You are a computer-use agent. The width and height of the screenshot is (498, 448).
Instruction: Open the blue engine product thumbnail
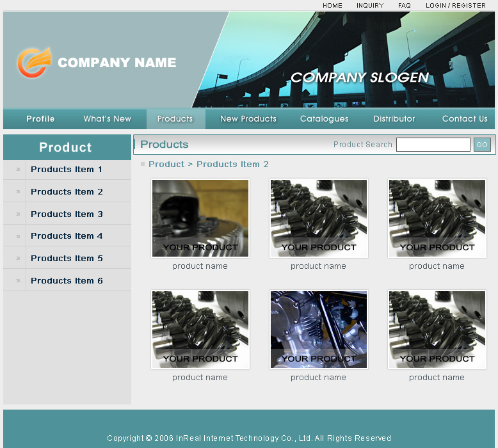319,330
